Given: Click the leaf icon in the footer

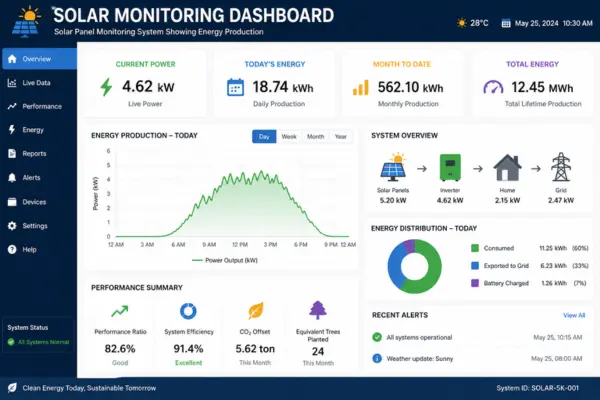Looking at the screenshot, I should coord(12,388).
